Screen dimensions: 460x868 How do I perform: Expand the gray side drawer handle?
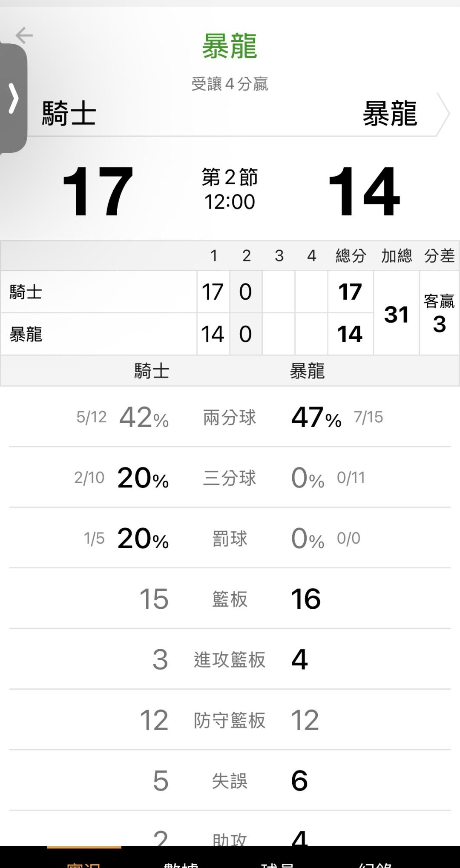point(14,99)
